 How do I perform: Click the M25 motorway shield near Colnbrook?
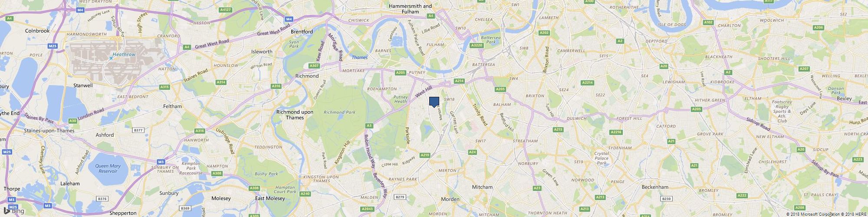tap(53, 46)
